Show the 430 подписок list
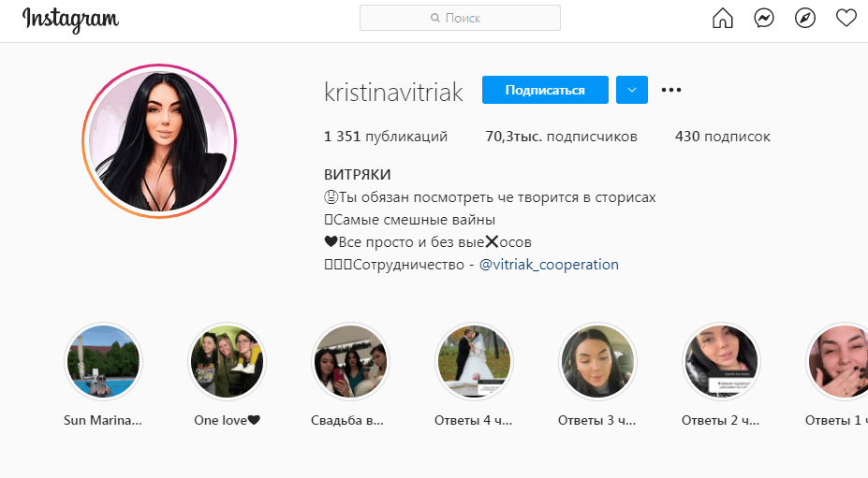Image resolution: width=868 pixels, height=478 pixels. pos(723,136)
